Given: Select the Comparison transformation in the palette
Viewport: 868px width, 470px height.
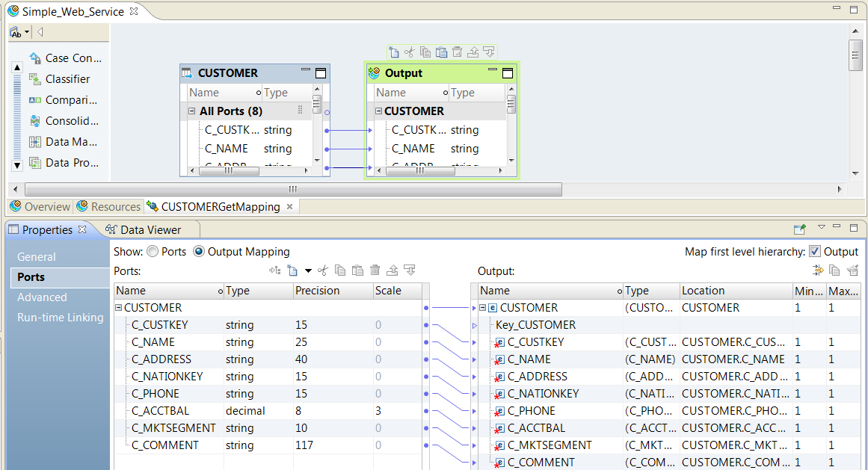Looking at the screenshot, I should [64, 100].
